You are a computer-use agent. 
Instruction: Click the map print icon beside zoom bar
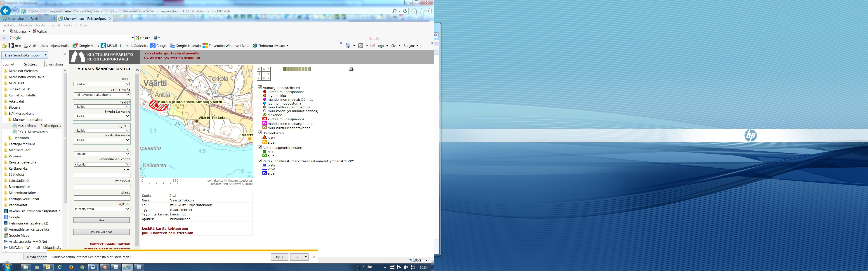pos(351,70)
